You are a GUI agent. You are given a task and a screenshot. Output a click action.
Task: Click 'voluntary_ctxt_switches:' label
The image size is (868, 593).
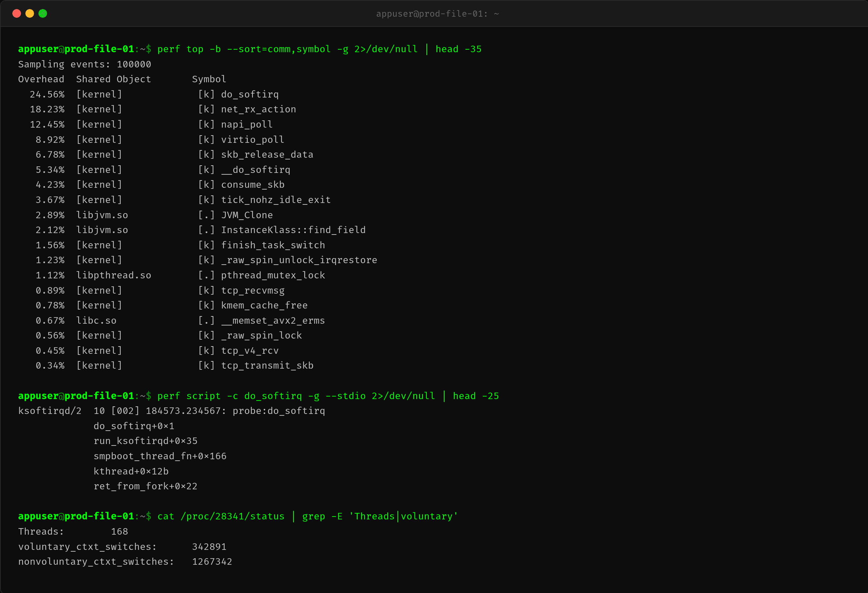pos(87,547)
